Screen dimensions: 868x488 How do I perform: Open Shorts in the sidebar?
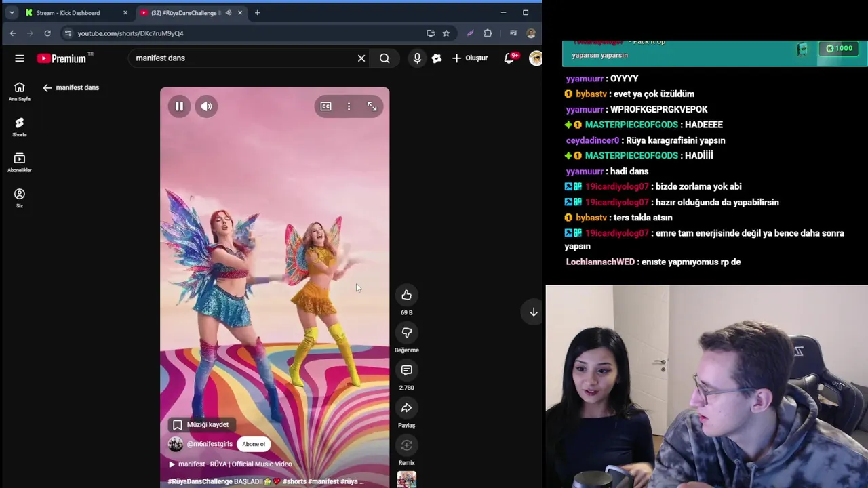(20, 127)
